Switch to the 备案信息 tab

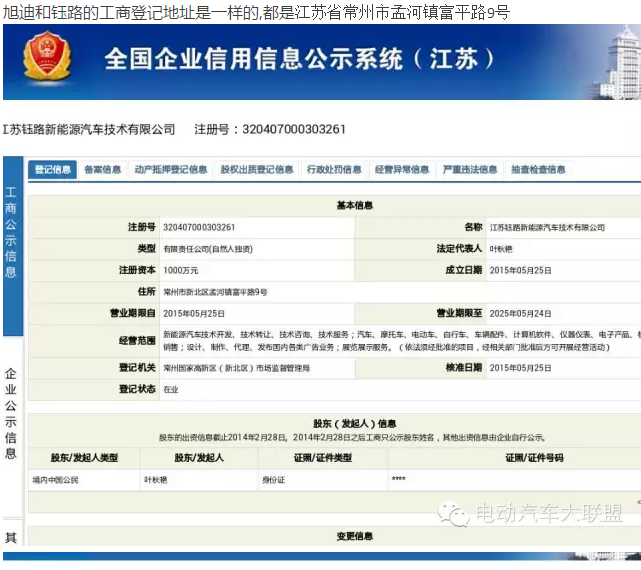(102, 169)
